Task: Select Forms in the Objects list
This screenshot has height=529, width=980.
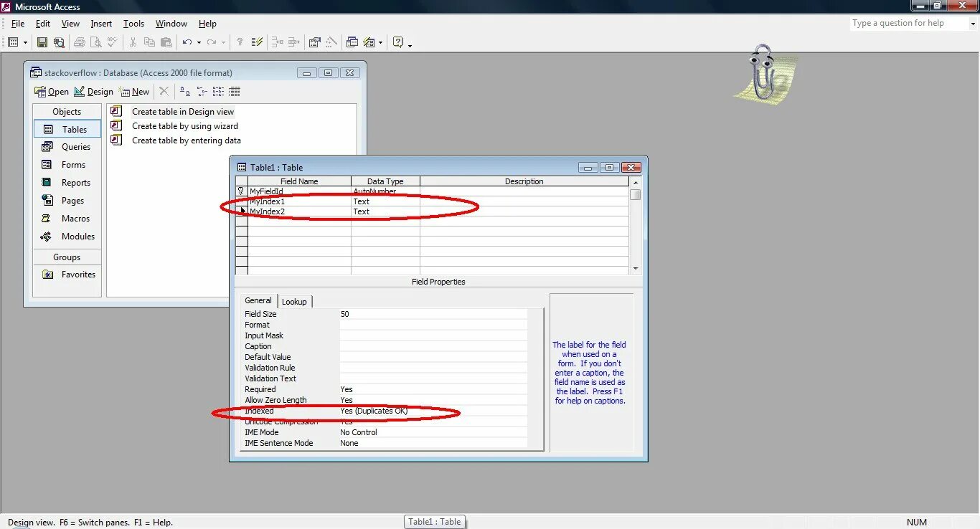Action: coord(67,165)
